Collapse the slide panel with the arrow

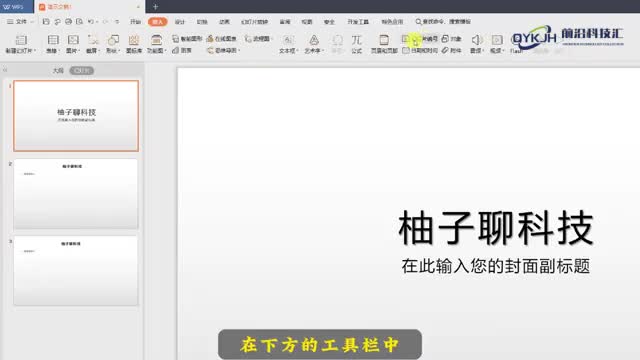(5, 70)
